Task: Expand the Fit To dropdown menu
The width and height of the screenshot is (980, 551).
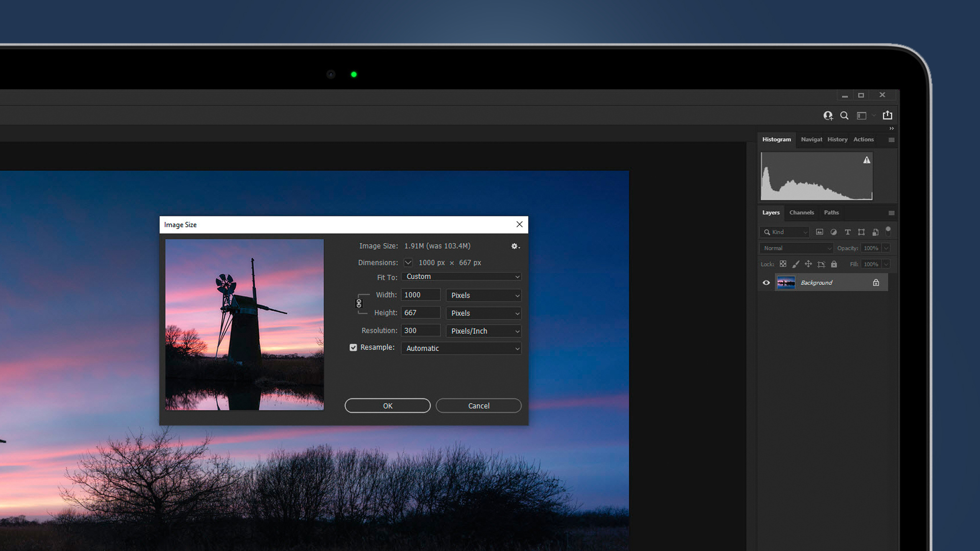Action: pos(461,277)
